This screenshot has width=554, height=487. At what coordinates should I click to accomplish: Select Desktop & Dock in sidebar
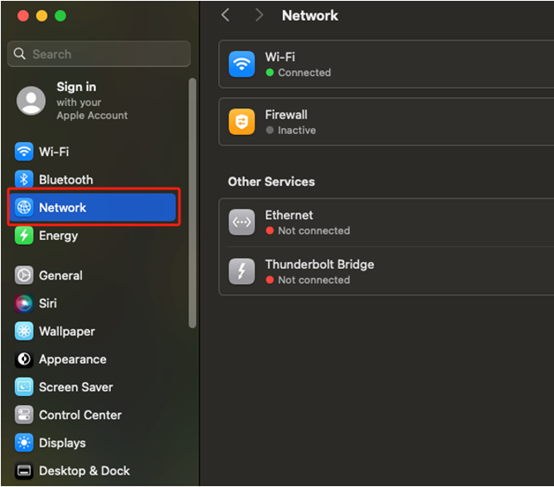coord(72,471)
